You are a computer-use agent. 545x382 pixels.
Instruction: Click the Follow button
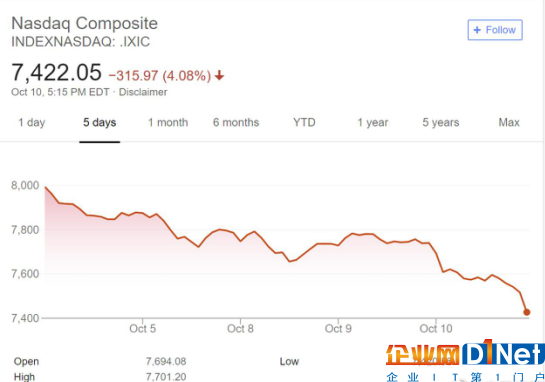(495, 30)
